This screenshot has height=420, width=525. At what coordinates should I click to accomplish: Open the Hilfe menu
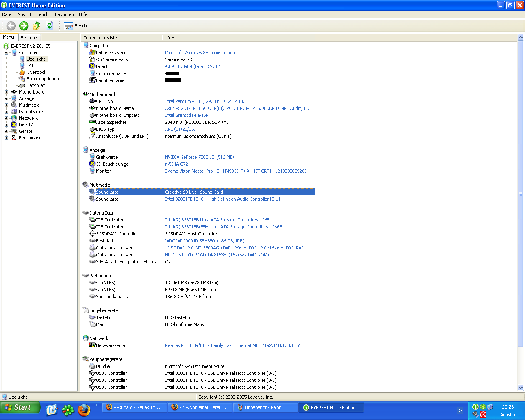tap(83, 14)
